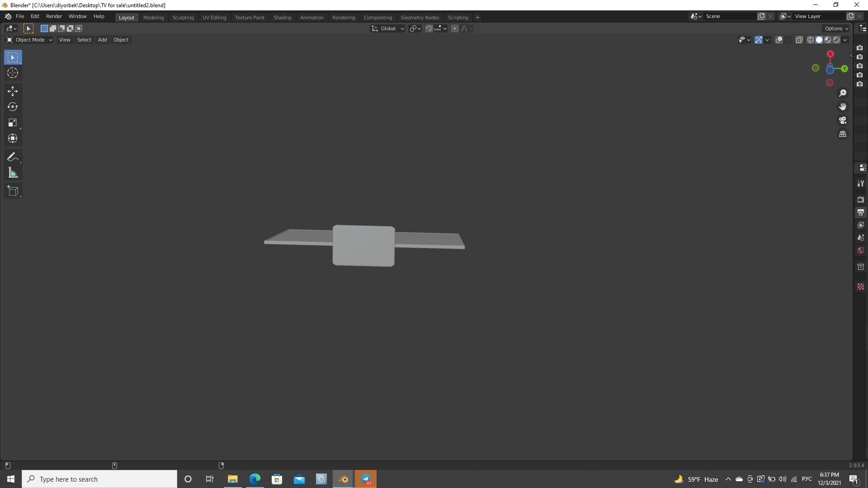868x488 pixels.
Task: Select the Move tool
Action: point(13,91)
